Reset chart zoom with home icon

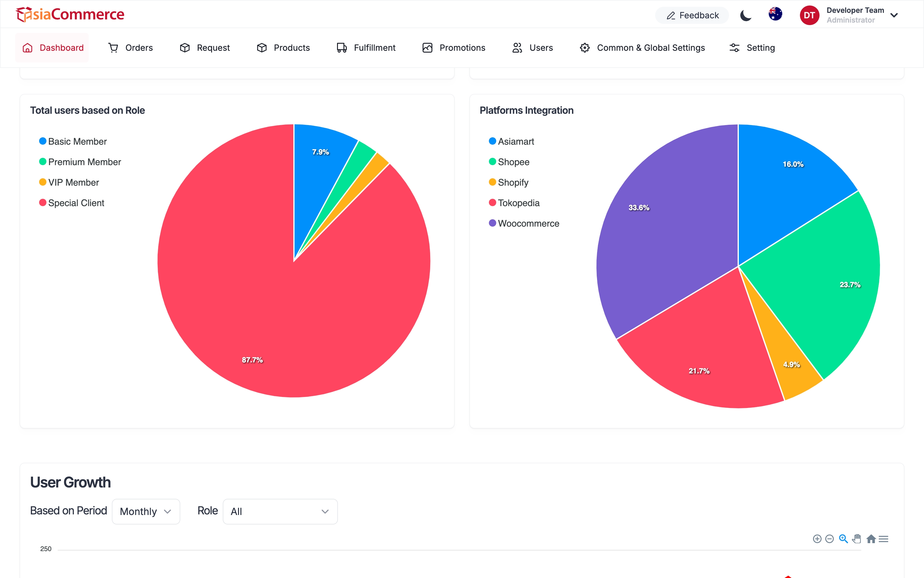871,539
